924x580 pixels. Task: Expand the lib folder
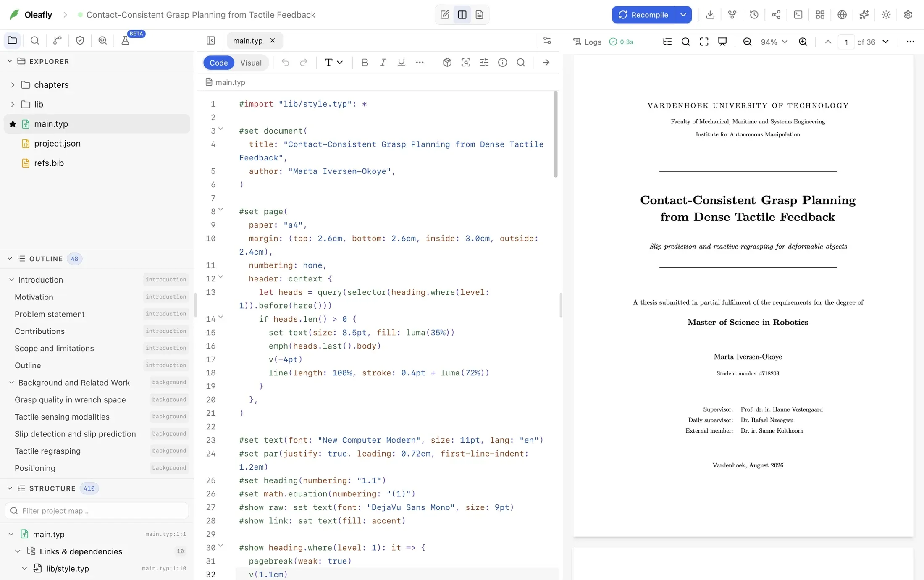click(13, 104)
